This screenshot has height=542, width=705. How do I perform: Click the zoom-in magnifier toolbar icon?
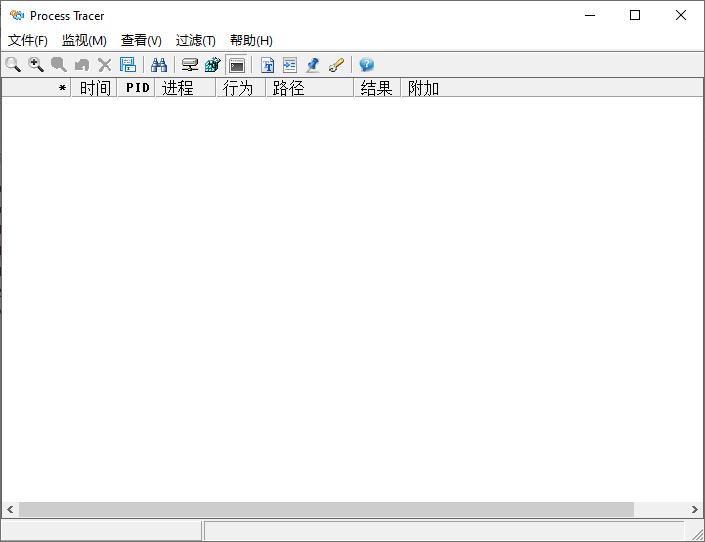(36, 65)
